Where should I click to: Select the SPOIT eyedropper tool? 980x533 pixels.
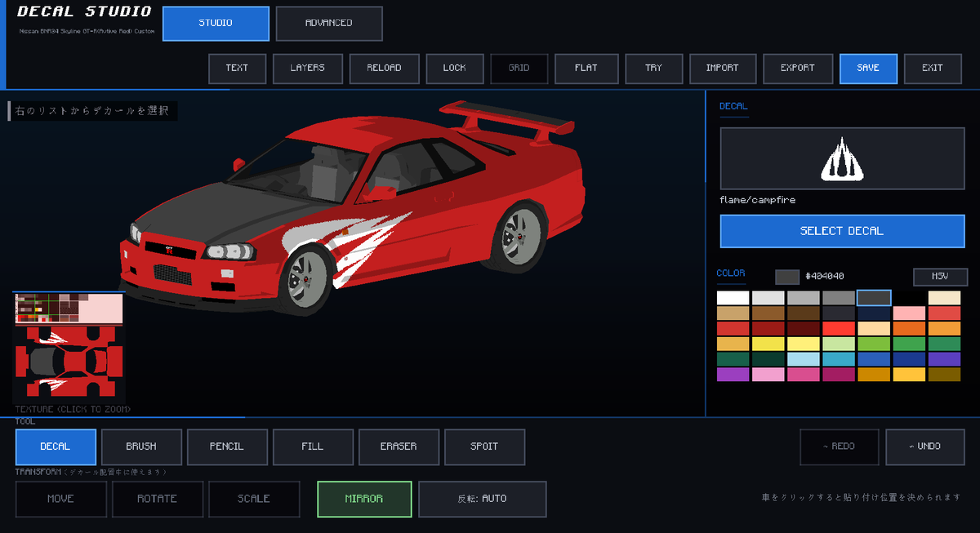pyautogui.click(x=484, y=446)
